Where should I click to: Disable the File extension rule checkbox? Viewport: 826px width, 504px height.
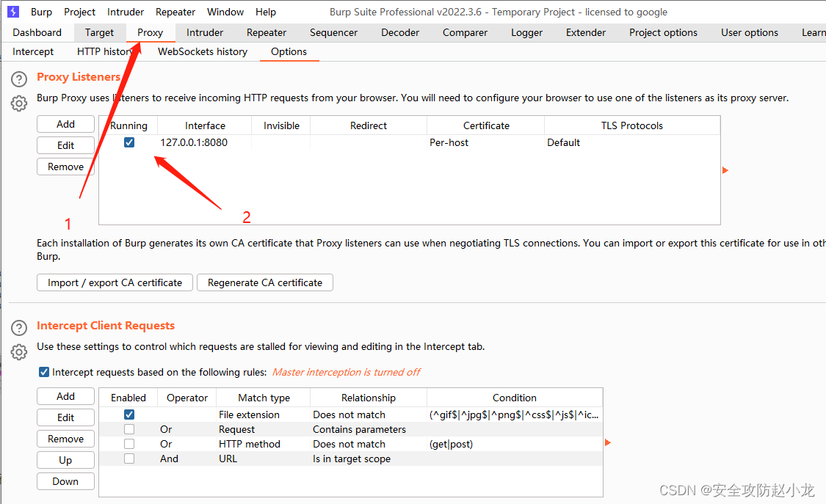click(x=129, y=414)
